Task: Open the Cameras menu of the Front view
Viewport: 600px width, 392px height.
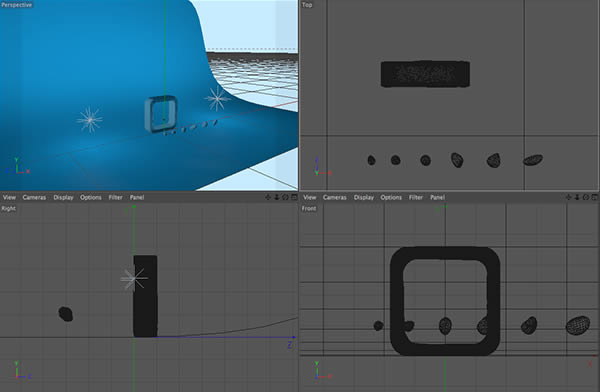Action: coord(335,197)
